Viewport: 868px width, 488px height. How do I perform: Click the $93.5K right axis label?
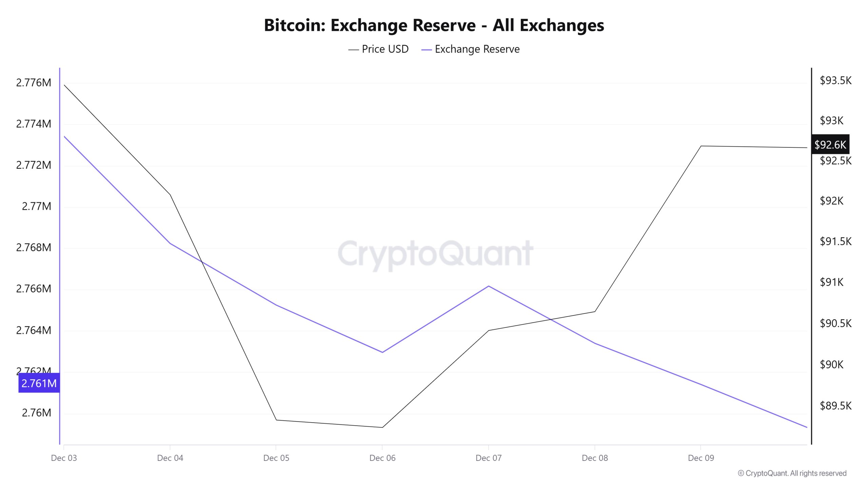tap(835, 81)
